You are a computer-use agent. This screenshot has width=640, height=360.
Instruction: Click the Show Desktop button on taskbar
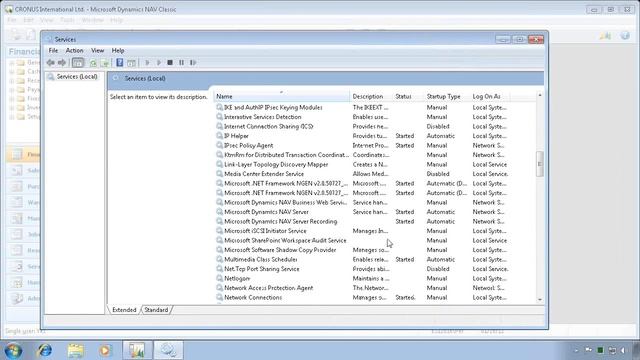[636, 350]
